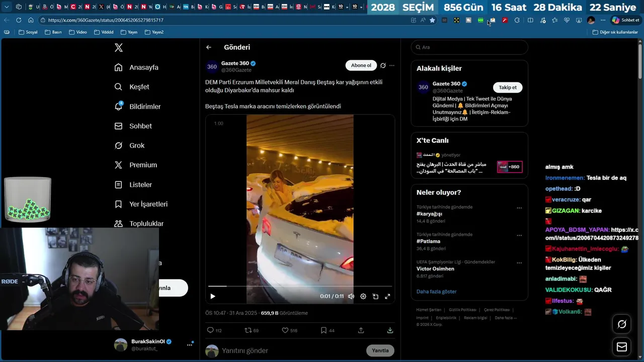Open Premium from the sidebar
The image size is (644, 362).
click(x=135, y=165)
